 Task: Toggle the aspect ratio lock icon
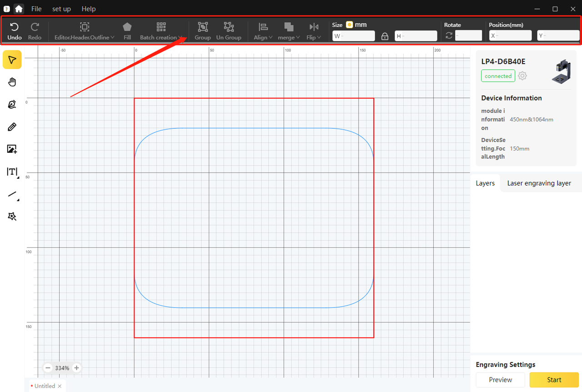click(385, 36)
